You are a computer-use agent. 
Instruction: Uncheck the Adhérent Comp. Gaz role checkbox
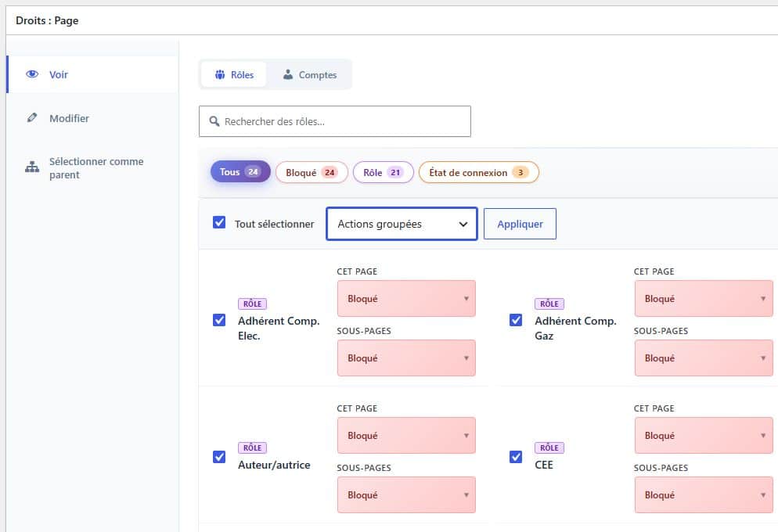(x=516, y=320)
